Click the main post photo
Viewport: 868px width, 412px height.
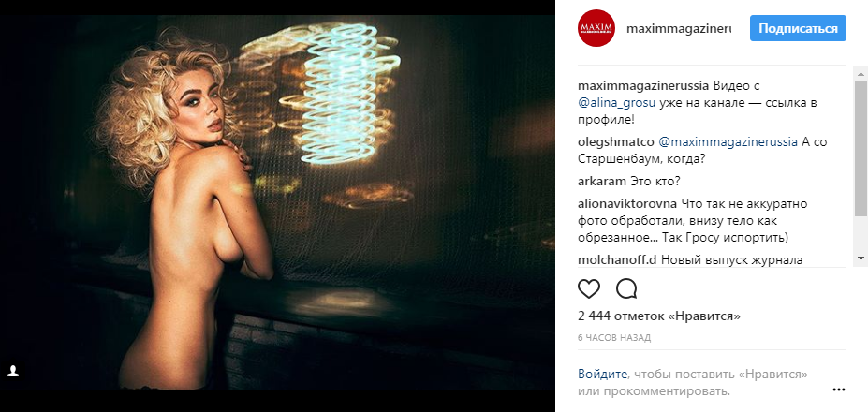pyautogui.click(x=277, y=202)
